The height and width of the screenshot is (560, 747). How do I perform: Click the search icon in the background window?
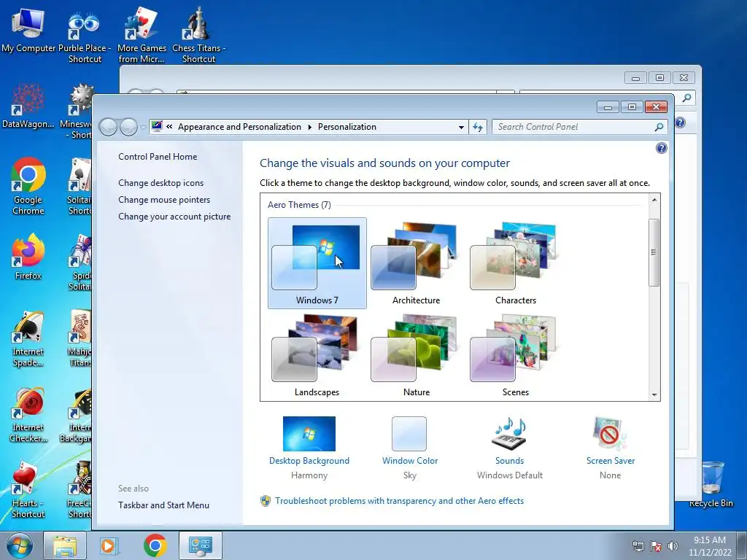686,98
